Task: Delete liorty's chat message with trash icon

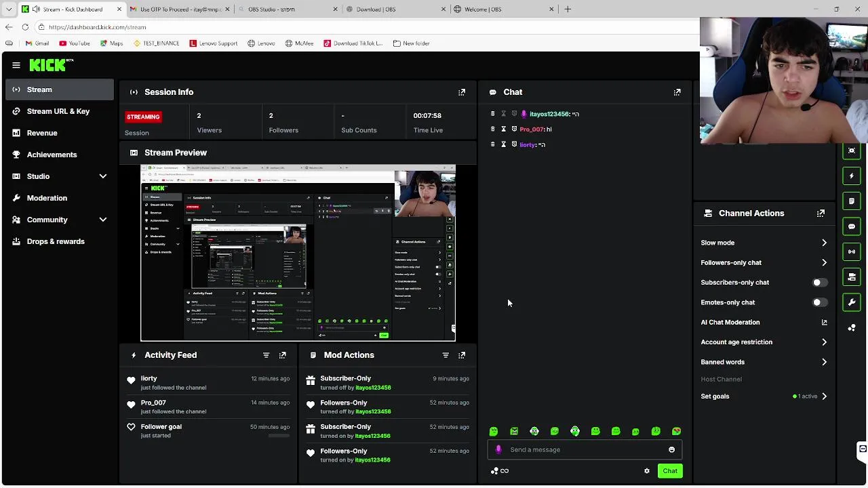Action: click(x=493, y=144)
